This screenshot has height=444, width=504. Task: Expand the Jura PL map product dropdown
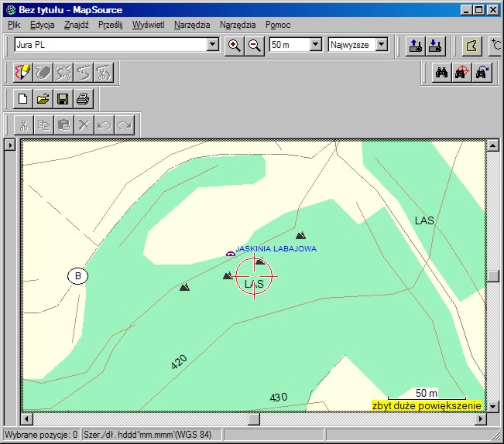coord(213,45)
